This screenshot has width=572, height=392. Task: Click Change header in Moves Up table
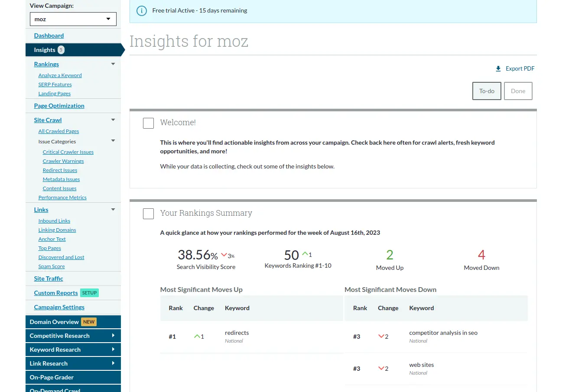tap(204, 308)
